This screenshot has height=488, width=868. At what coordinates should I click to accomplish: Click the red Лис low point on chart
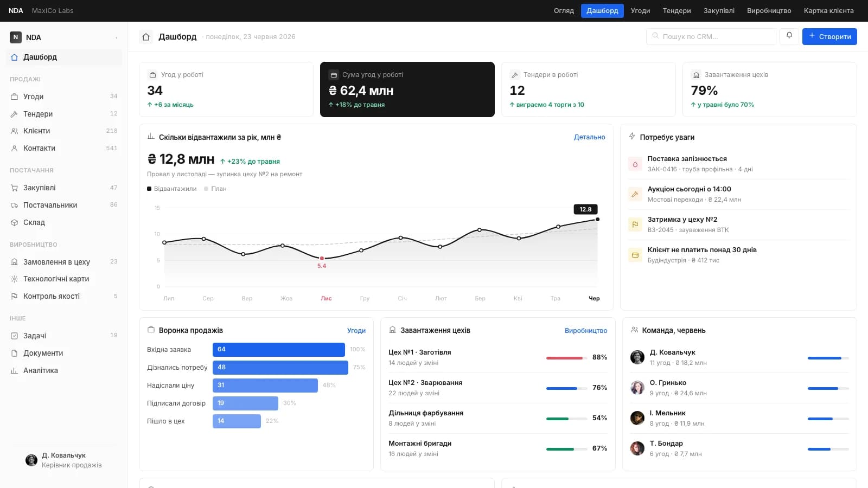[322, 259]
